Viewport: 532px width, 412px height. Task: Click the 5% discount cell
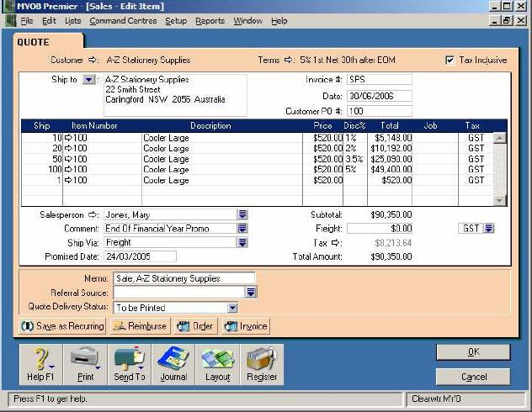pyautogui.click(x=355, y=169)
